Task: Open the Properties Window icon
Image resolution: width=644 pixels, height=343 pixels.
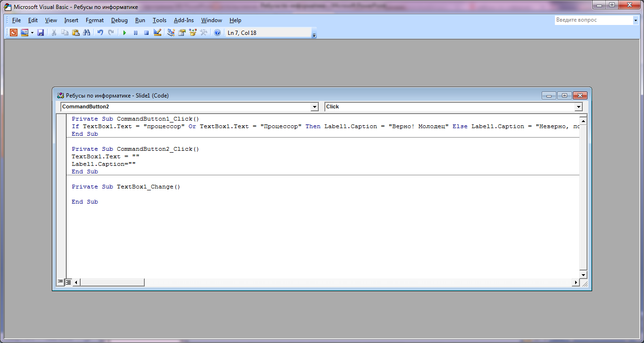Action: click(182, 33)
